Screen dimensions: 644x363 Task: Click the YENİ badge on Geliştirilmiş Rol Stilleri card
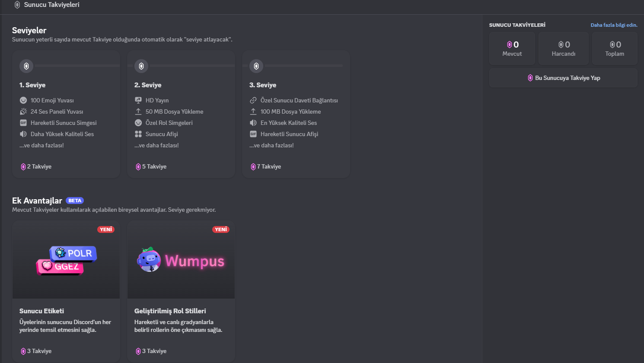[221, 229]
